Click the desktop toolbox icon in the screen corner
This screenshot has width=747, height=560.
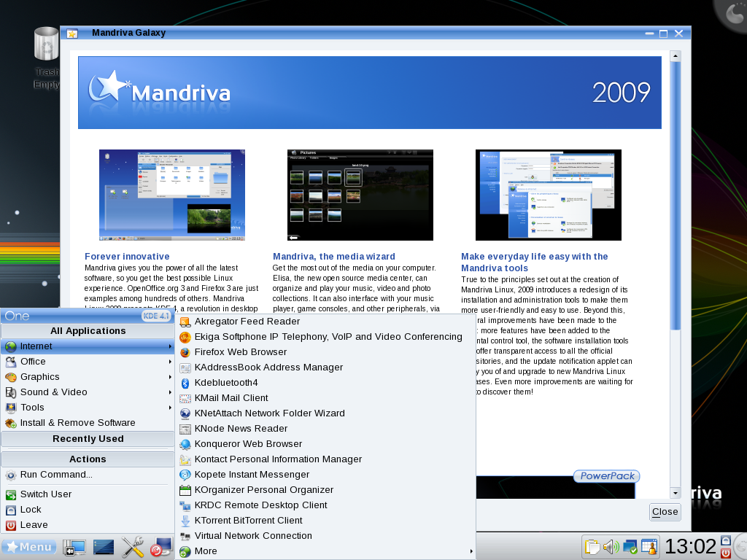coord(732,13)
